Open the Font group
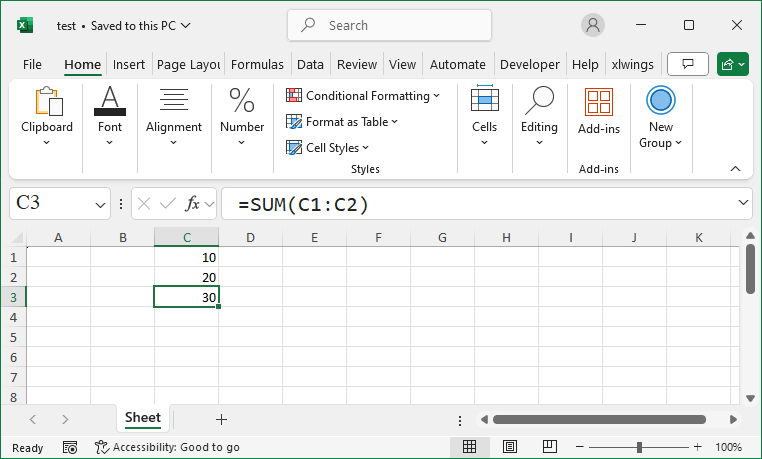The image size is (762, 459). click(110, 117)
